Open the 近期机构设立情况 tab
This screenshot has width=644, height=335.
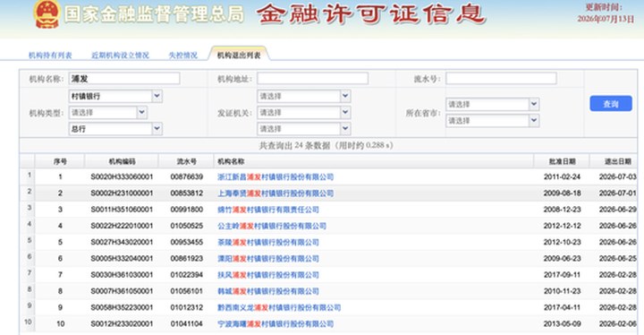(x=120, y=56)
